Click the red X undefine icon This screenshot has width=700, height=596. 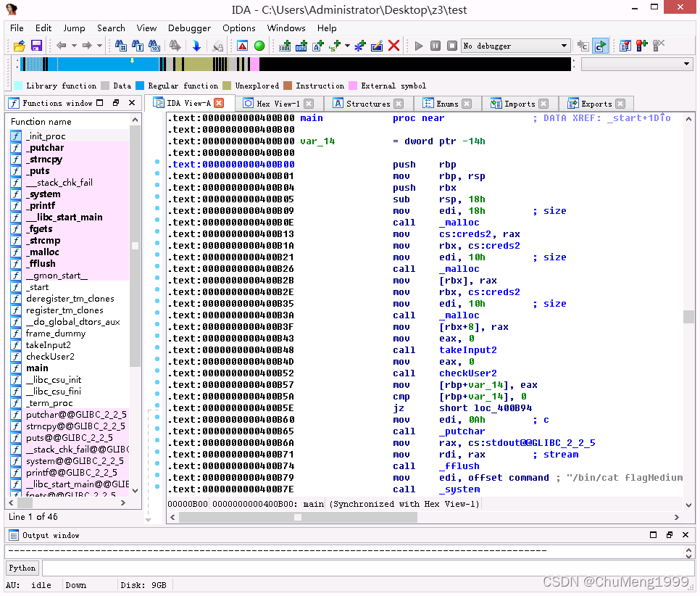(x=393, y=46)
